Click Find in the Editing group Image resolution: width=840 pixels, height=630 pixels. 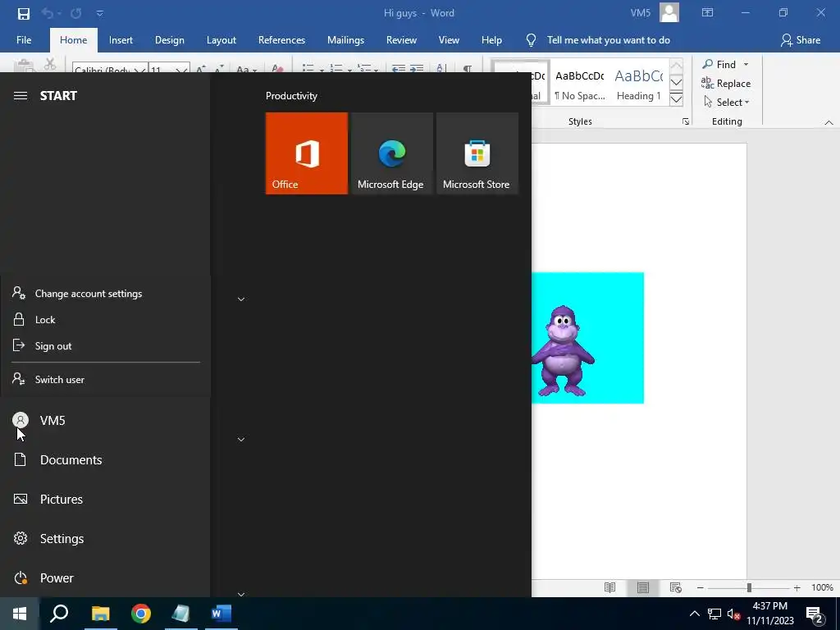click(x=719, y=64)
